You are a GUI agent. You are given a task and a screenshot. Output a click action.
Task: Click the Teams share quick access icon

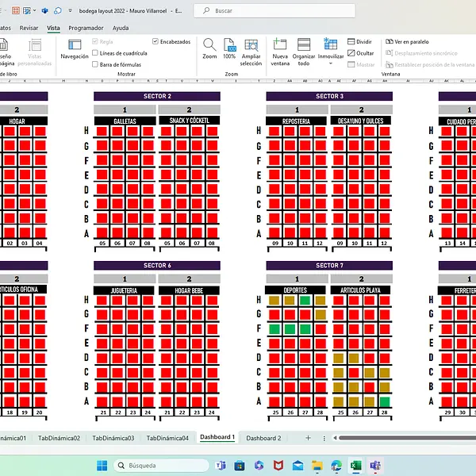(x=45, y=10)
